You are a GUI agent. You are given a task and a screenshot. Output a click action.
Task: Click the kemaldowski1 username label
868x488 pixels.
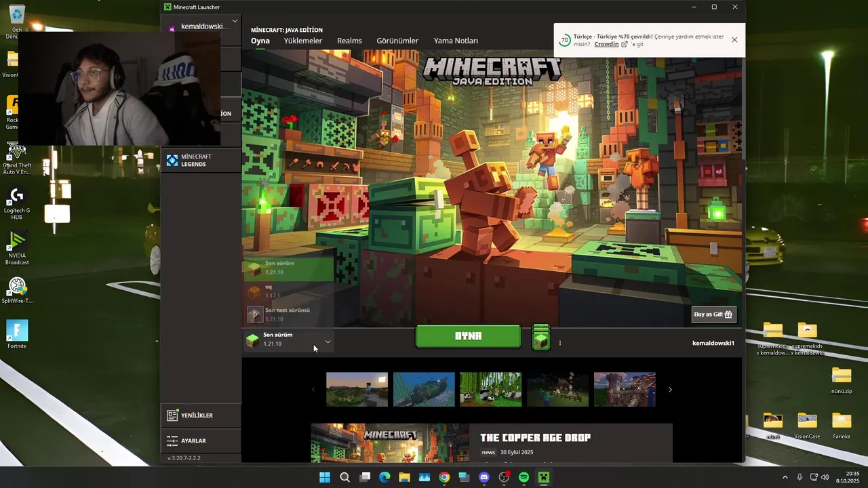713,343
